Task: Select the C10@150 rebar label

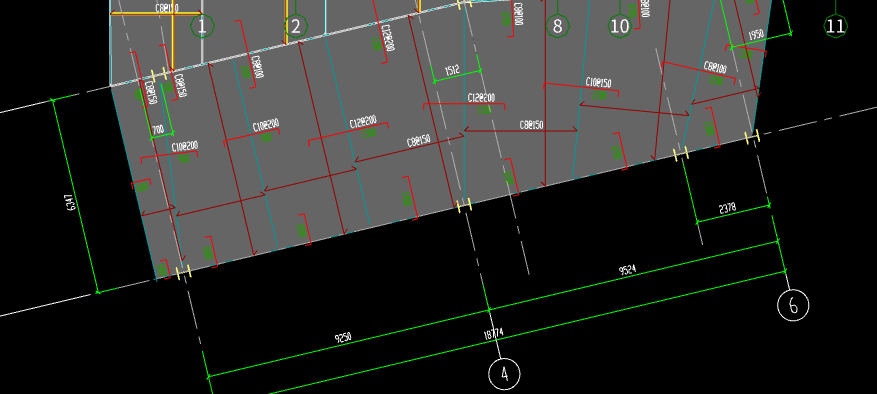Action: 598,83
